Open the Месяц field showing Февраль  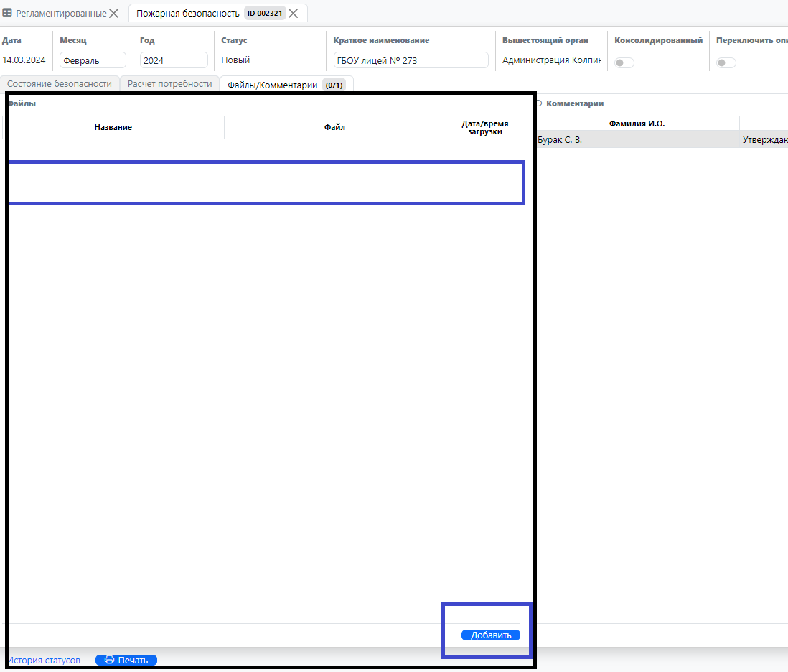pyautogui.click(x=93, y=61)
